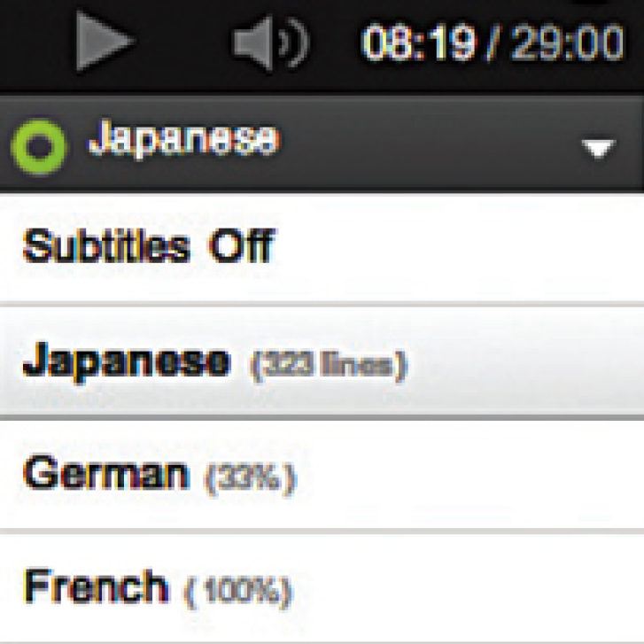644x644 pixels.
Task: Click the green circle subtitle indicator
Action: (x=39, y=148)
